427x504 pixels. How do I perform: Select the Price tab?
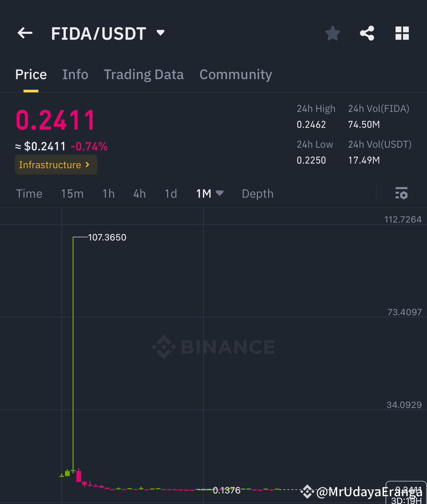31,75
